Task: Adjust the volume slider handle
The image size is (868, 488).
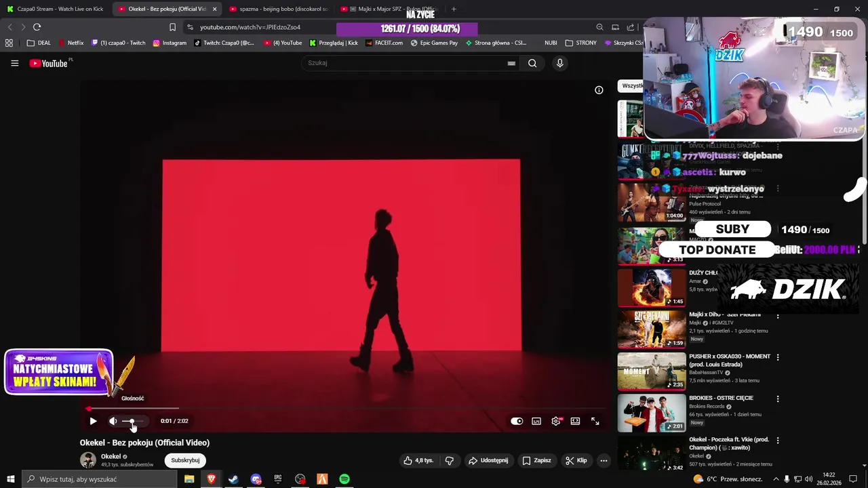Action: [x=132, y=421]
